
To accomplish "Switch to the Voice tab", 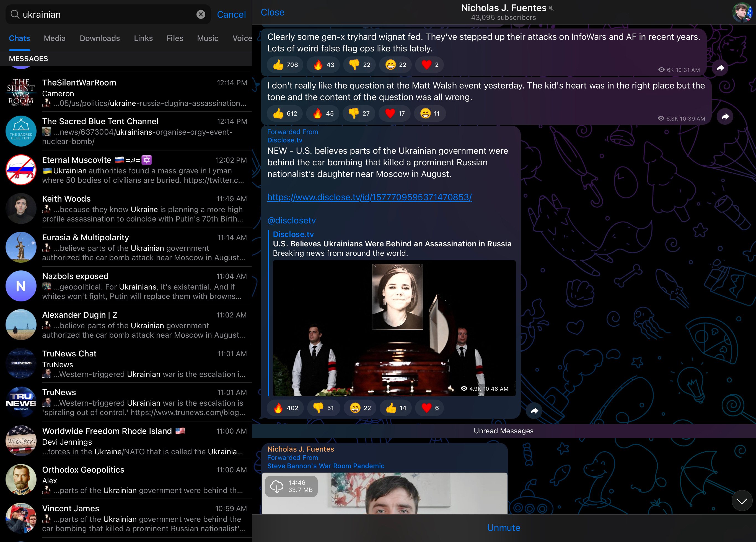I will 242,38.
